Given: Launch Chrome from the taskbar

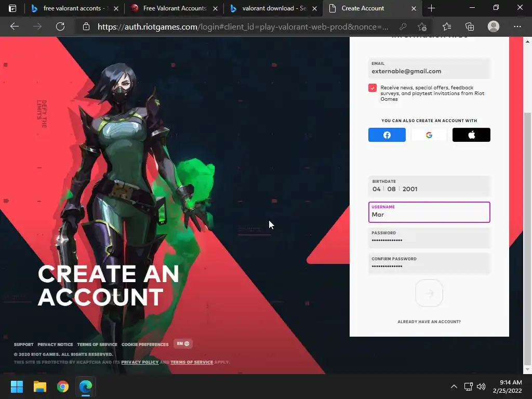Looking at the screenshot, I should [63, 387].
